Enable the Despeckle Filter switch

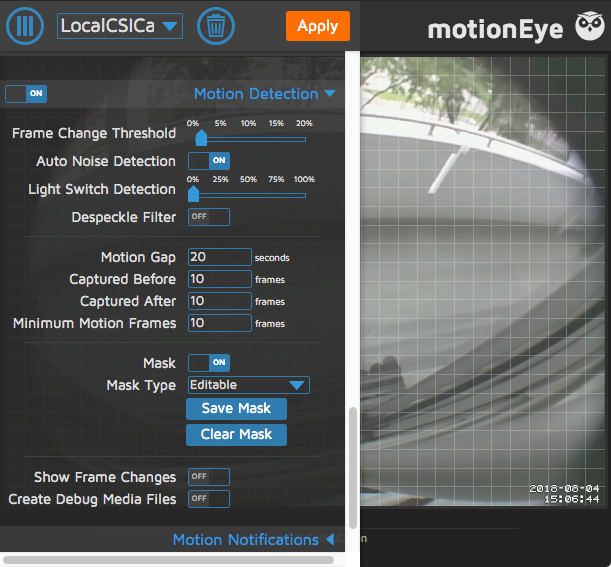pyautogui.click(x=209, y=217)
